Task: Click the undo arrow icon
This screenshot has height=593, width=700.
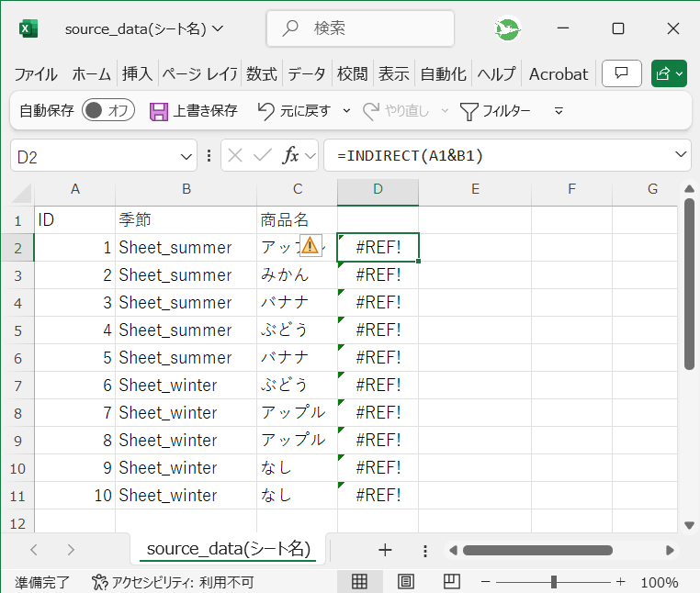Action: 266,111
